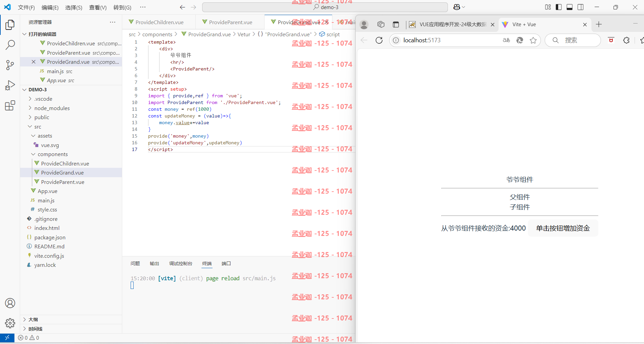Select the script breadcrumb item
The height and width of the screenshot is (344, 644).
(x=330, y=34)
